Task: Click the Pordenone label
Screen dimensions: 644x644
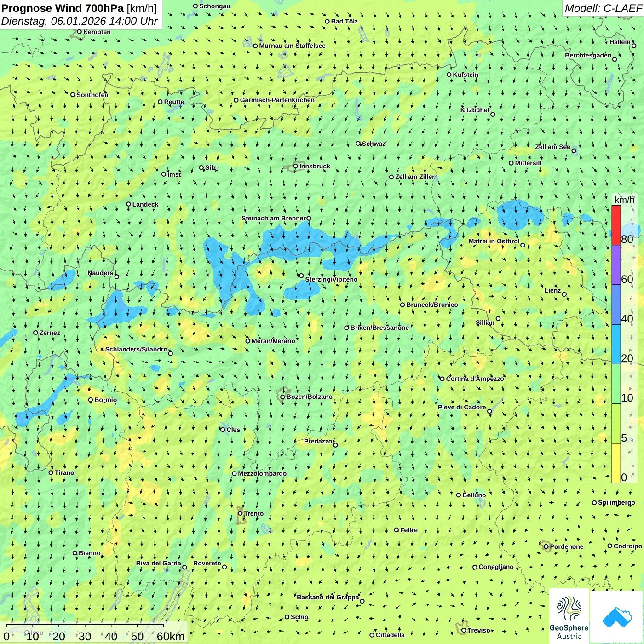Action: pos(567,546)
